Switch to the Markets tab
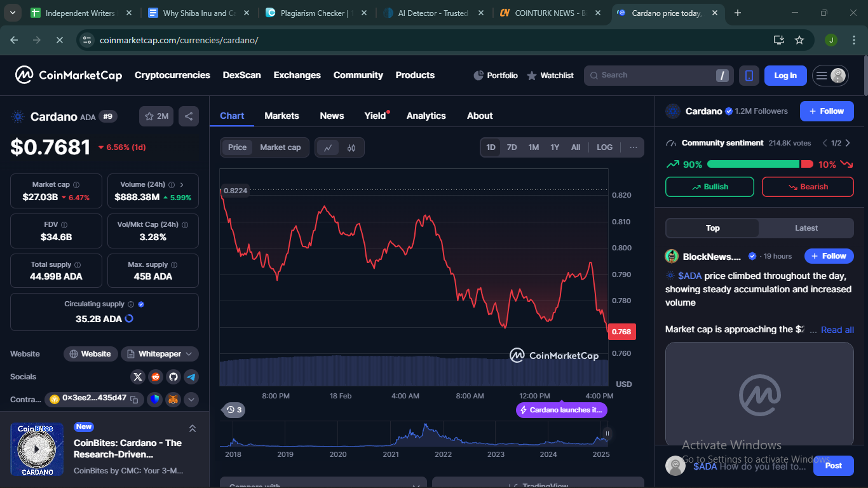The image size is (868, 488). (x=281, y=116)
